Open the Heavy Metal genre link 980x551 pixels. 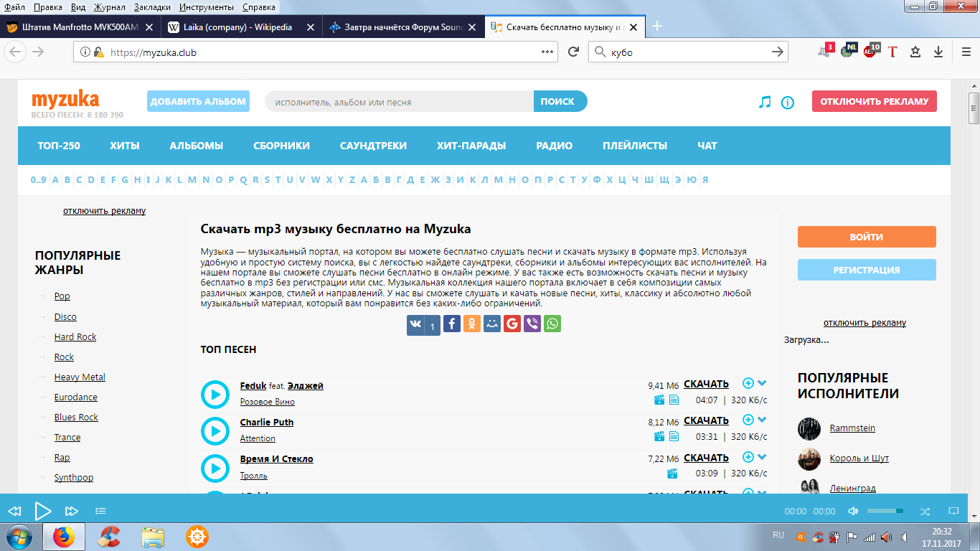80,377
